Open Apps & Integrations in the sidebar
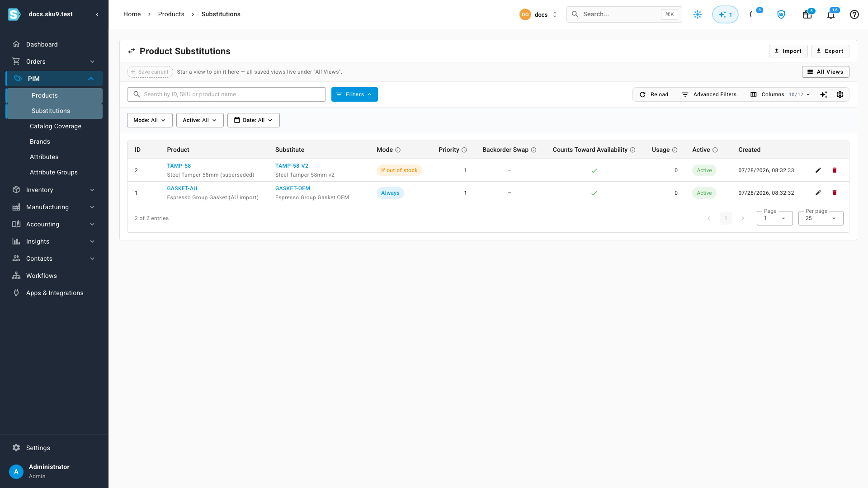868x488 pixels. tap(54, 293)
